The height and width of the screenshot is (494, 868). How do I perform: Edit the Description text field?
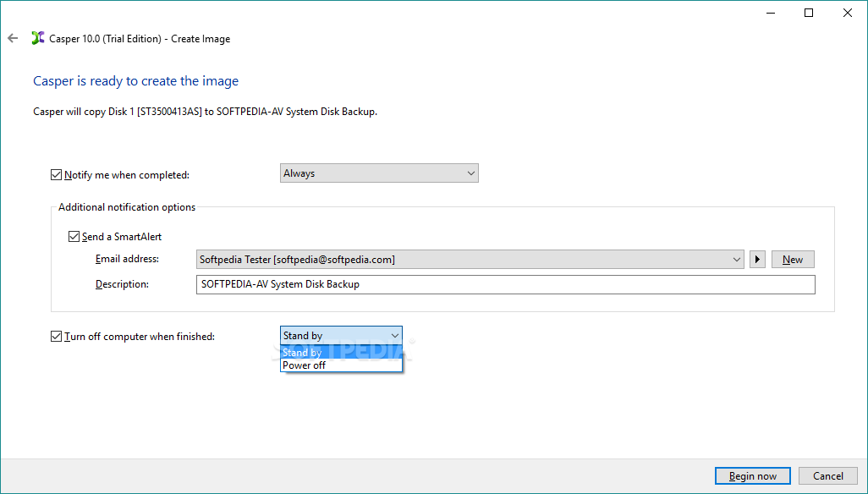(x=505, y=284)
